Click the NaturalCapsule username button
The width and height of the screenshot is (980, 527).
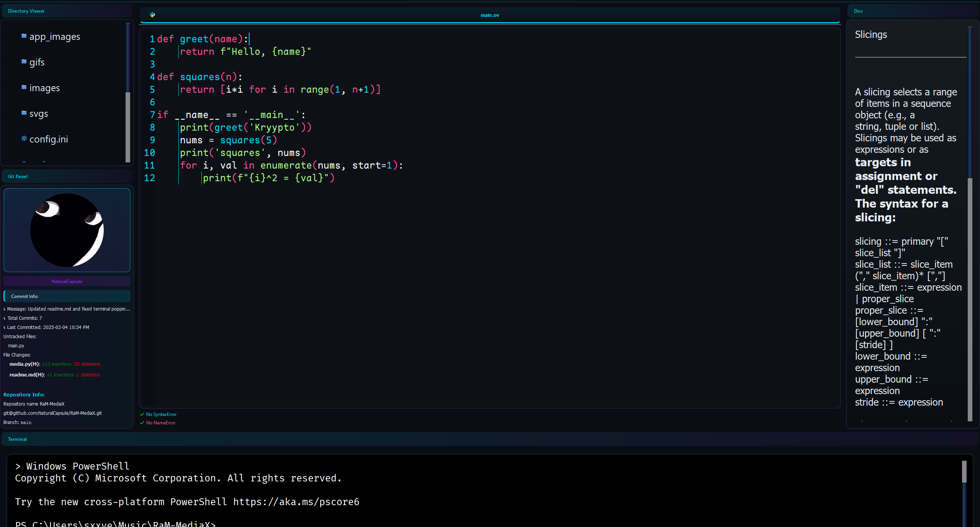pos(67,282)
